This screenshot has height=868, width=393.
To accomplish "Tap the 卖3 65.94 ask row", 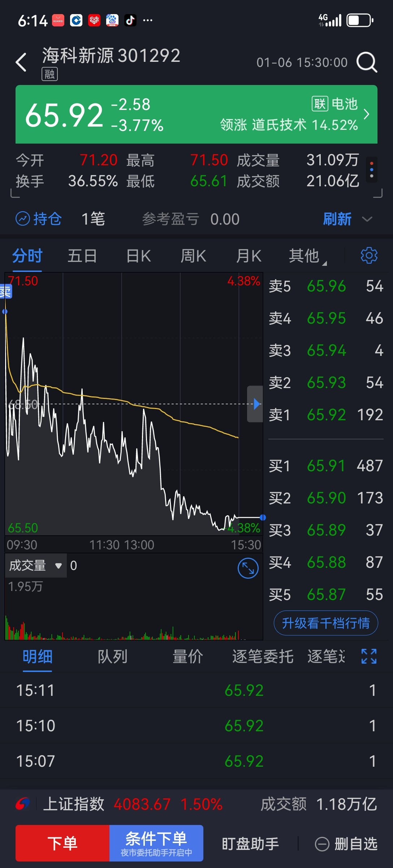I will point(326,350).
